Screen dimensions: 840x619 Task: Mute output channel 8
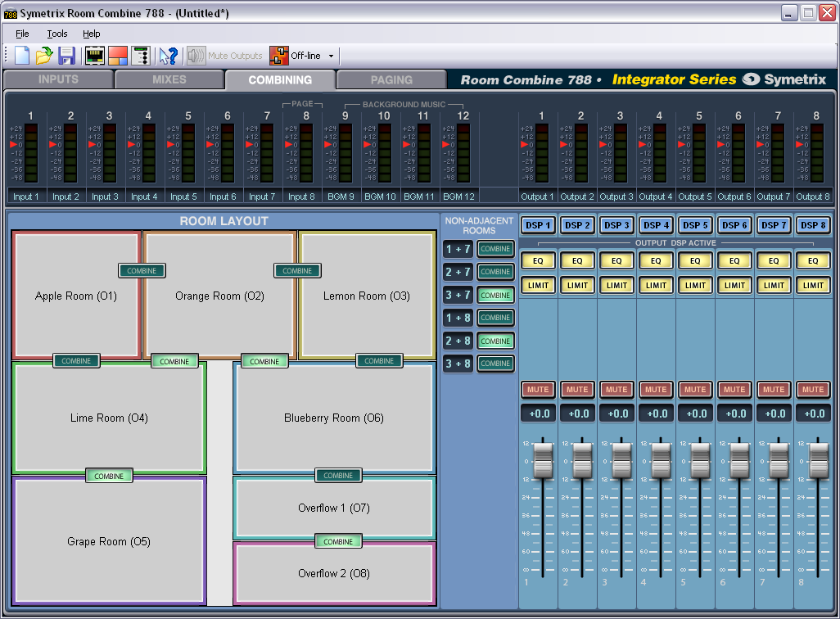pyautogui.click(x=813, y=389)
